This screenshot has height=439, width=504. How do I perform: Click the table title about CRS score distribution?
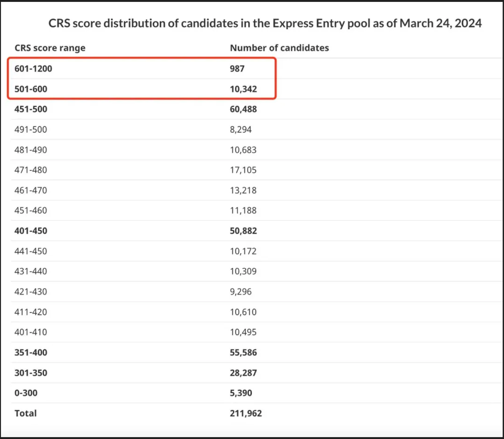coord(265,23)
